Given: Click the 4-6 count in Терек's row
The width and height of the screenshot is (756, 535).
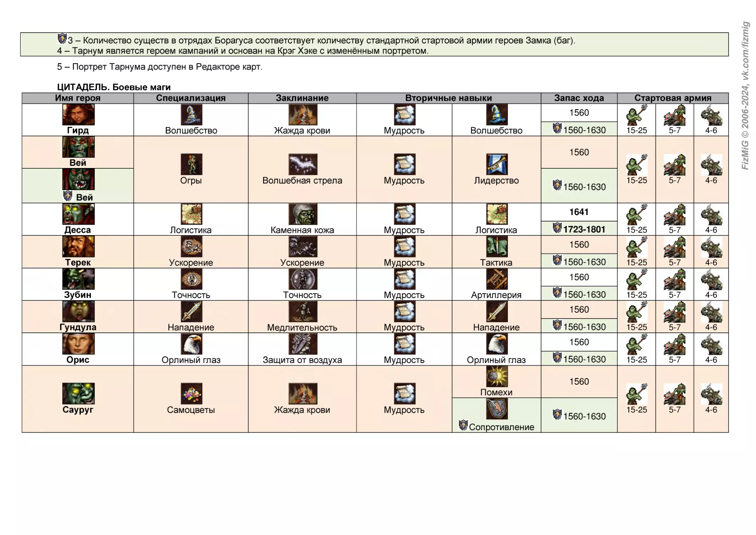Looking at the screenshot, I should tap(711, 263).
